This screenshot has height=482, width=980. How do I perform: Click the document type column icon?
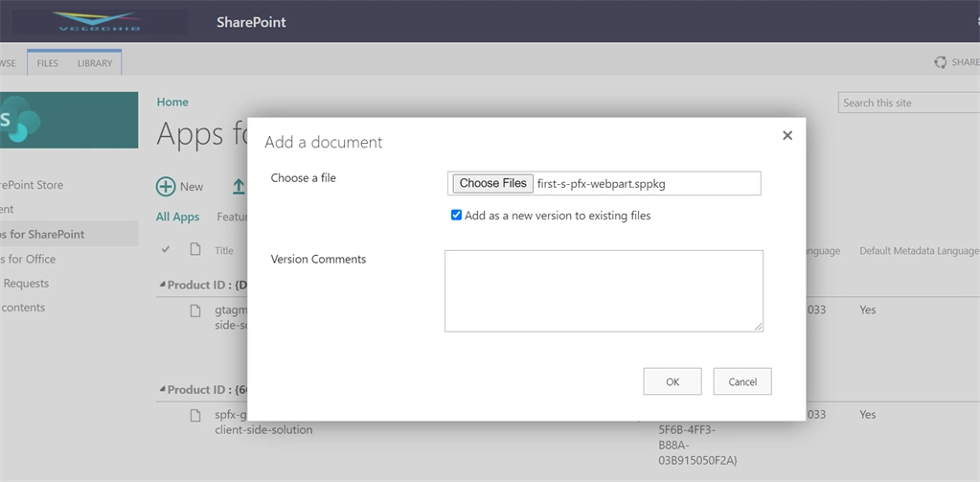[x=195, y=249]
